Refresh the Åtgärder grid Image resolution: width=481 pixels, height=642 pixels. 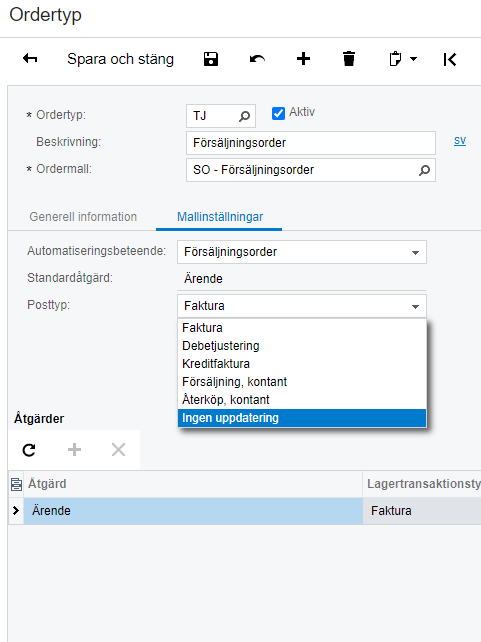pyautogui.click(x=29, y=450)
